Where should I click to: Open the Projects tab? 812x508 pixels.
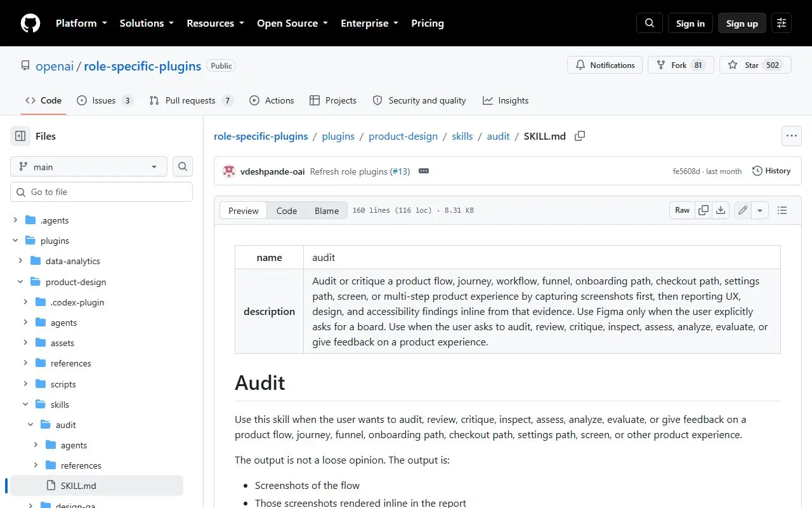click(x=333, y=100)
